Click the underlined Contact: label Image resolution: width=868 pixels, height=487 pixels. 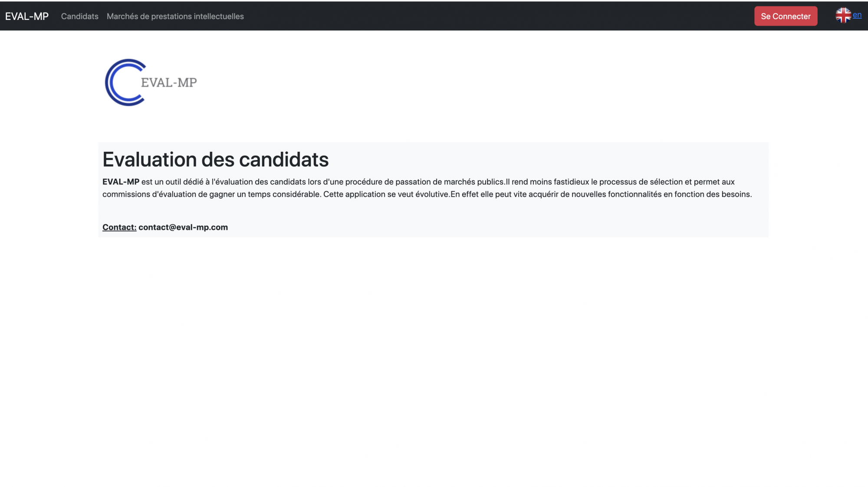click(x=119, y=227)
